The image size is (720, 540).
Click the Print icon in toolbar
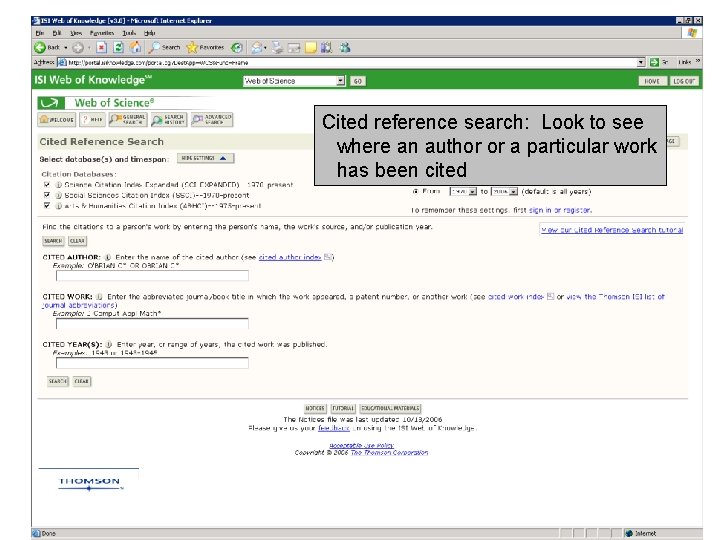(277, 47)
